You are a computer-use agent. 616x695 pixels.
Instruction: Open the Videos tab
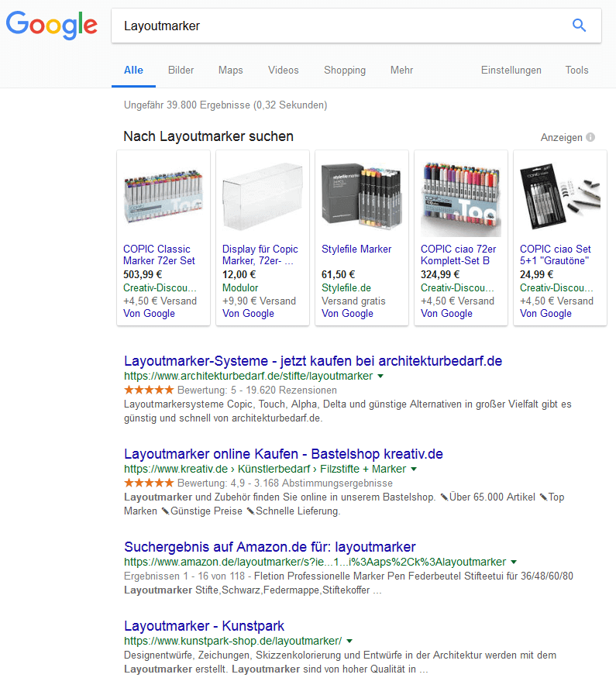click(x=283, y=70)
